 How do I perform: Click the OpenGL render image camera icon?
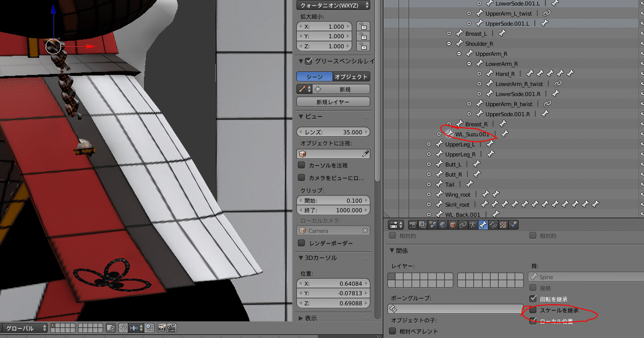point(162,327)
